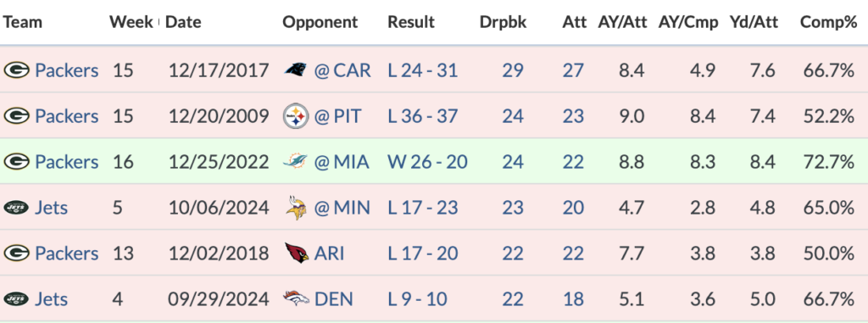868x323 pixels.
Task: Click the Arizona Cardinals logo icon
Action: coord(297,253)
